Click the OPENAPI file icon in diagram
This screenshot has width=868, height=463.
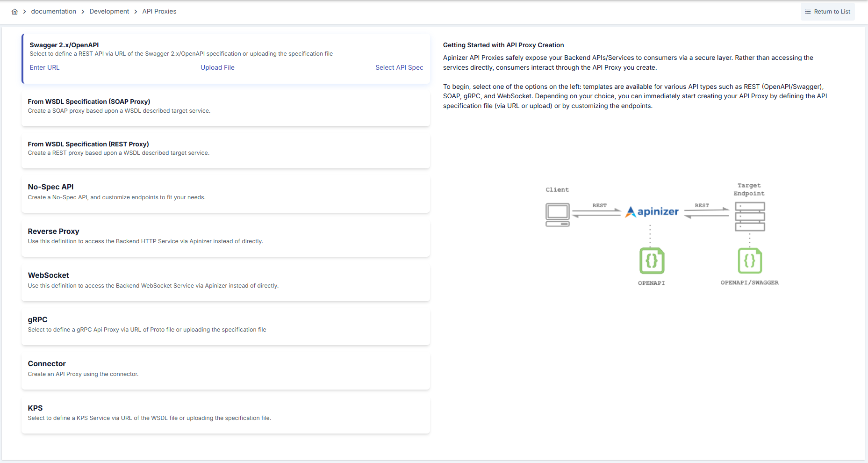click(x=652, y=260)
